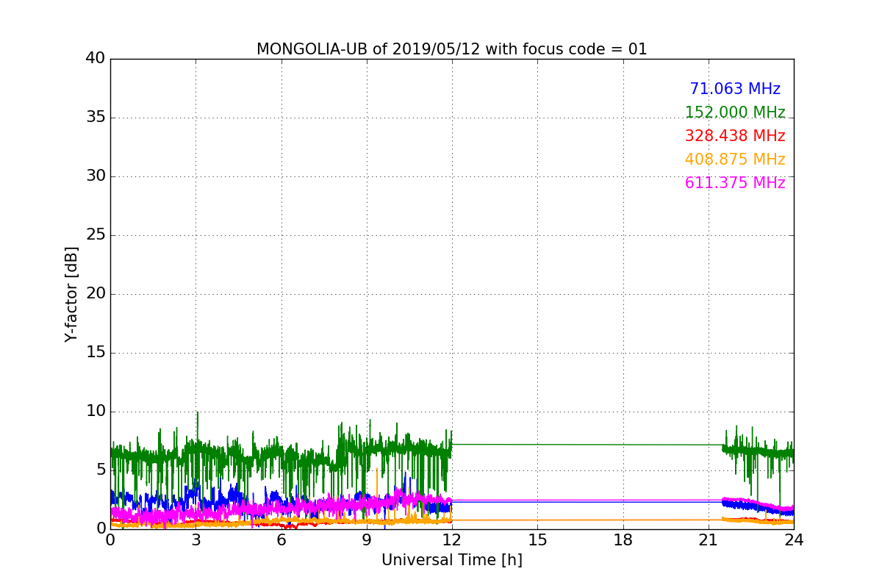Select the 152.000 MHz legend label

coord(735,112)
